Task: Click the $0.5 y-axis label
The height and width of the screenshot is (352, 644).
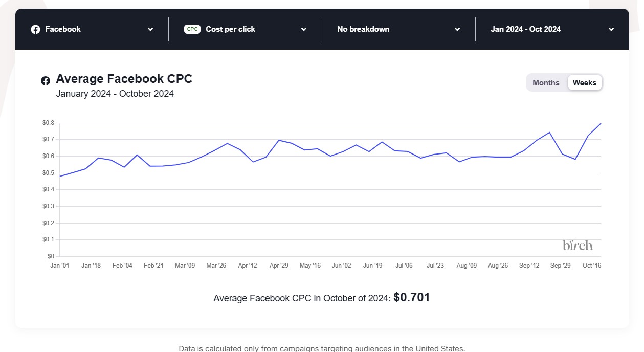Action: 48,173
